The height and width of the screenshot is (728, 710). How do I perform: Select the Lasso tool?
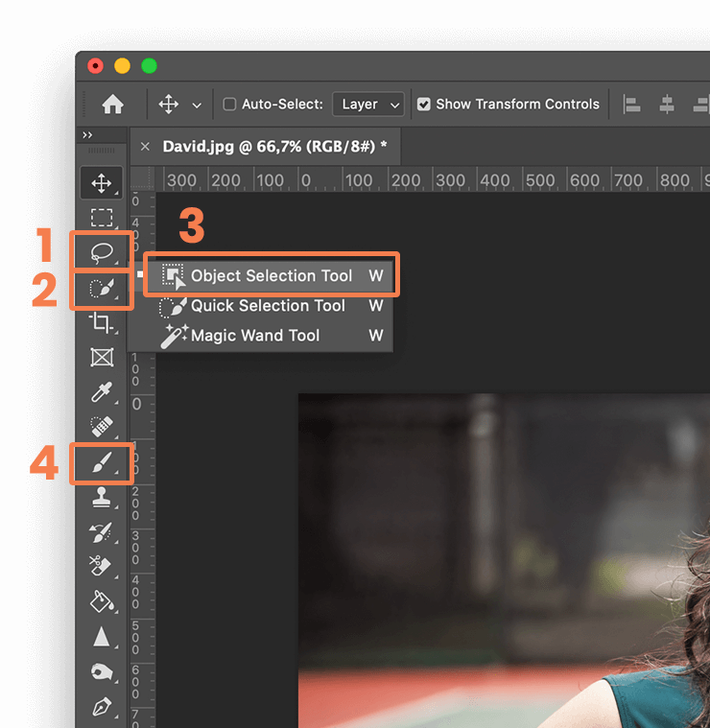(102, 252)
